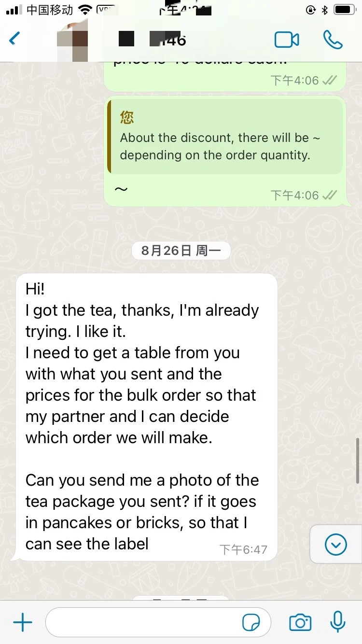Tap the 下午4:06 double-check read receipt
362x644 pixels.
[x=330, y=195]
